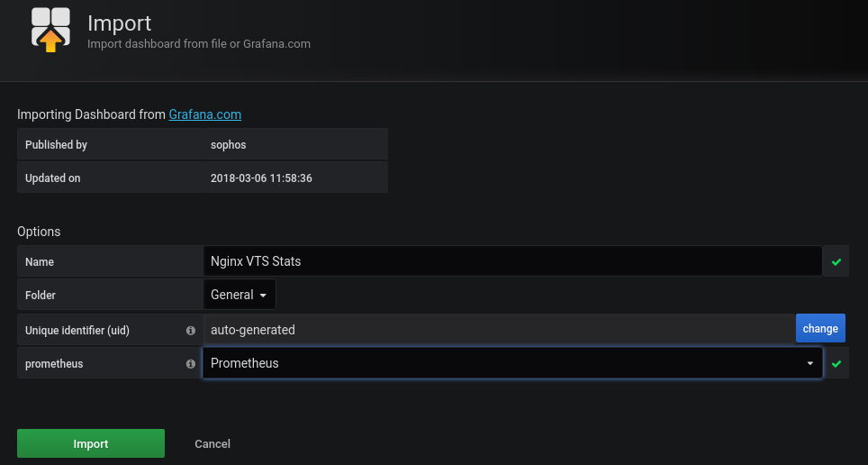The width and height of the screenshot is (868, 465).
Task: Click the Updated on timestamp value
Action: coord(261,178)
